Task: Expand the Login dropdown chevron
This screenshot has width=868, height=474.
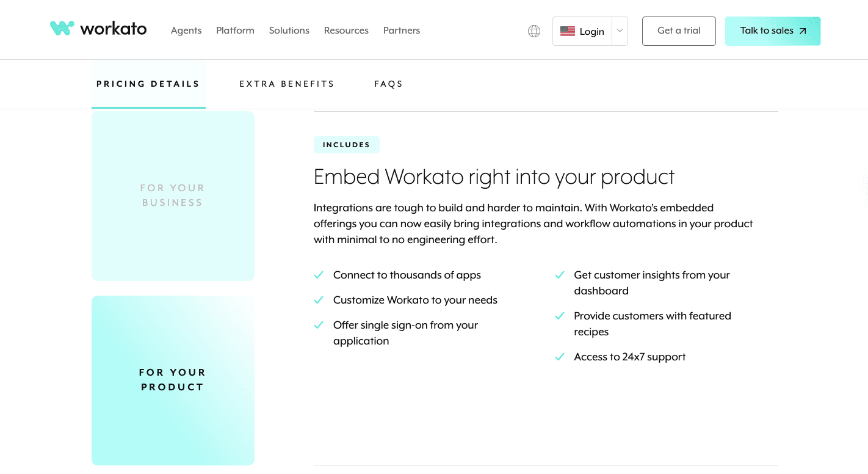Action: (x=620, y=31)
